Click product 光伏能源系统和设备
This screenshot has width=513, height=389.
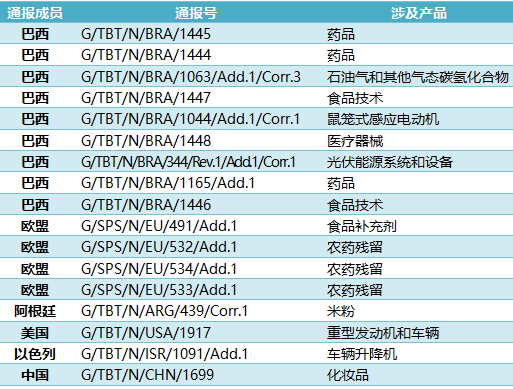tap(390, 162)
